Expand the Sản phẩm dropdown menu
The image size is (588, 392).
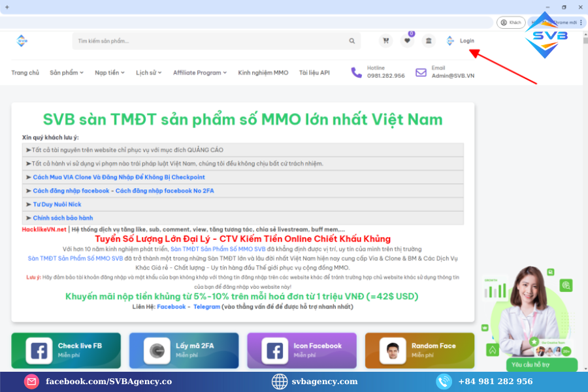(67, 73)
